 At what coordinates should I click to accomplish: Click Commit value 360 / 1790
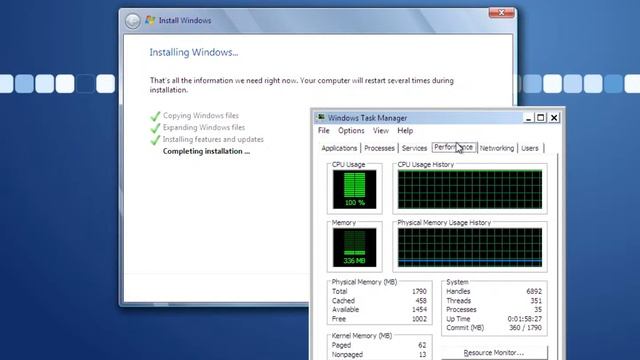pos(525,328)
